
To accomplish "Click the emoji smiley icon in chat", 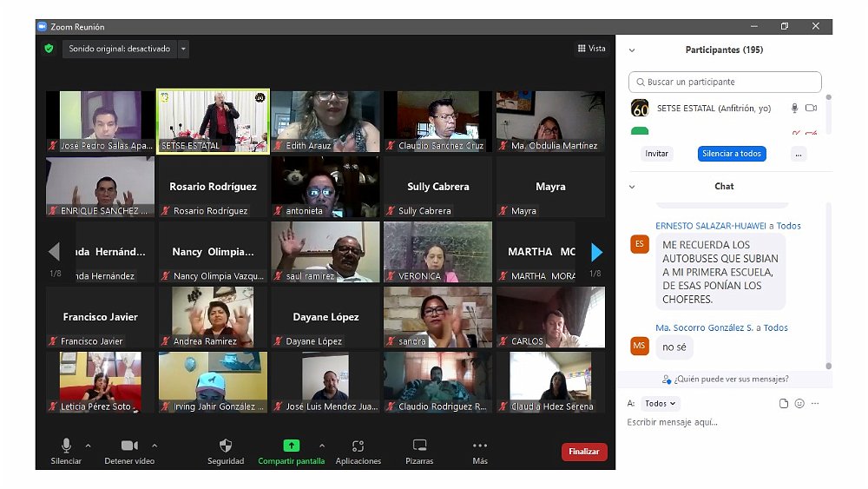I will [799, 404].
